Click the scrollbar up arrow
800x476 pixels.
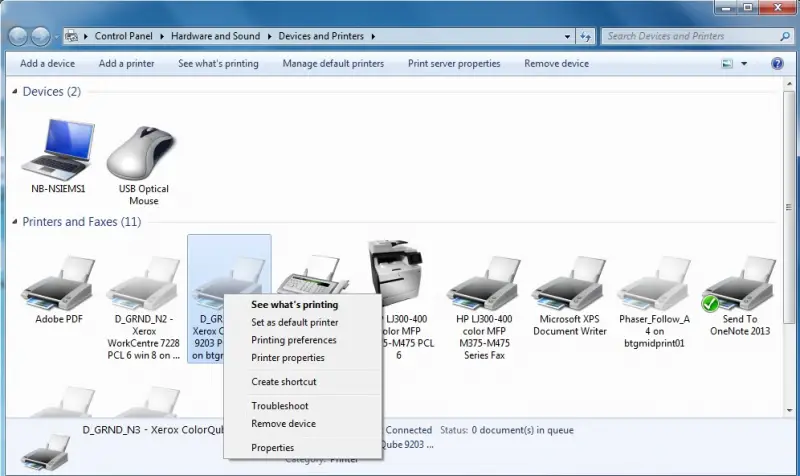coord(789,83)
